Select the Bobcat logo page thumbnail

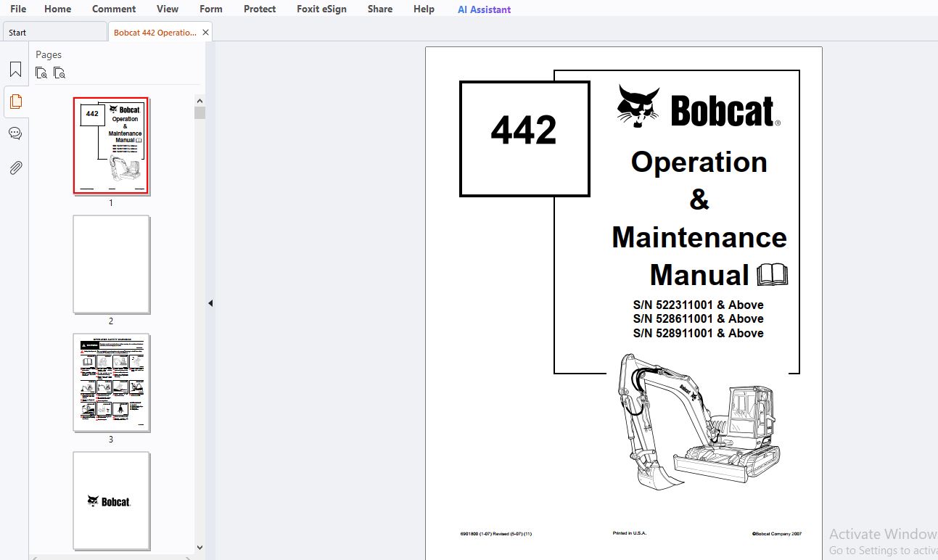tap(111, 501)
